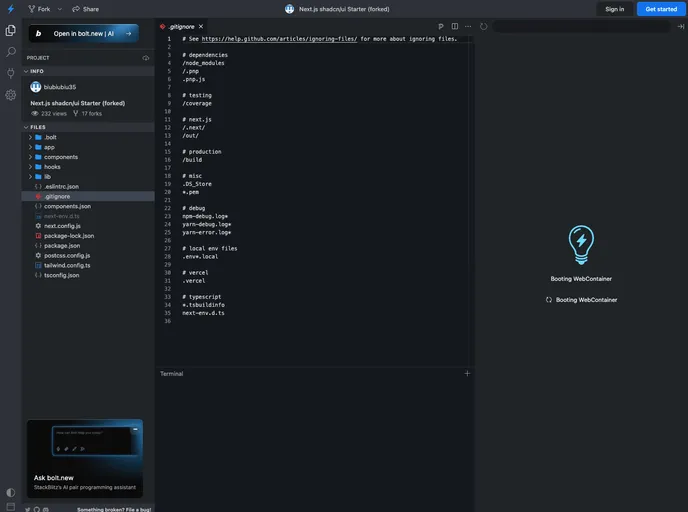Open postcss.config.js file
This screenshot has width=688, height=512.
(x=88, y=255)
